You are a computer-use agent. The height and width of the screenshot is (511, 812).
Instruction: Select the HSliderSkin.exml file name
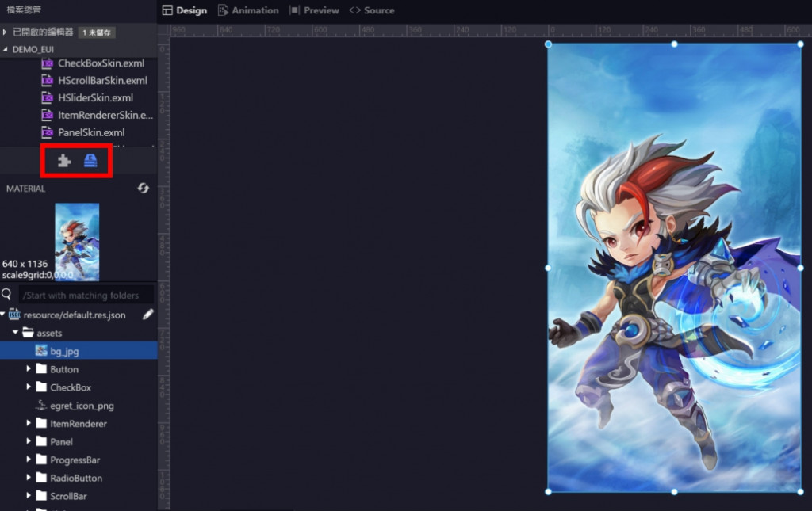(96, 97)
